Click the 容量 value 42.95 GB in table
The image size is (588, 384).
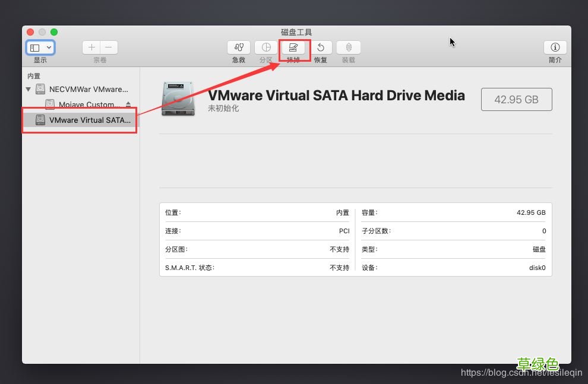pyautogui.click(x=531, y=212)
